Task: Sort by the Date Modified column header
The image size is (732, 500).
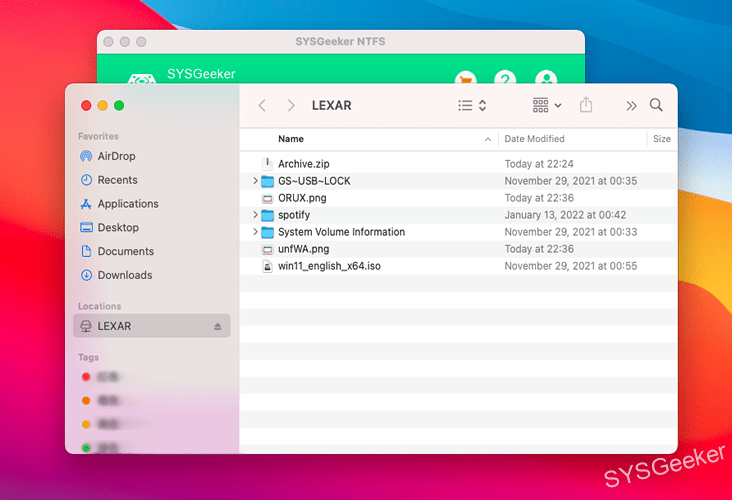Action: click(x=535, y=139)
